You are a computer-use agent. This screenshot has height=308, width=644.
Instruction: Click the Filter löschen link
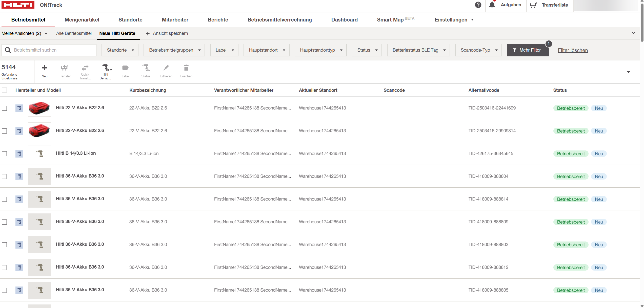tap(573, 50)
